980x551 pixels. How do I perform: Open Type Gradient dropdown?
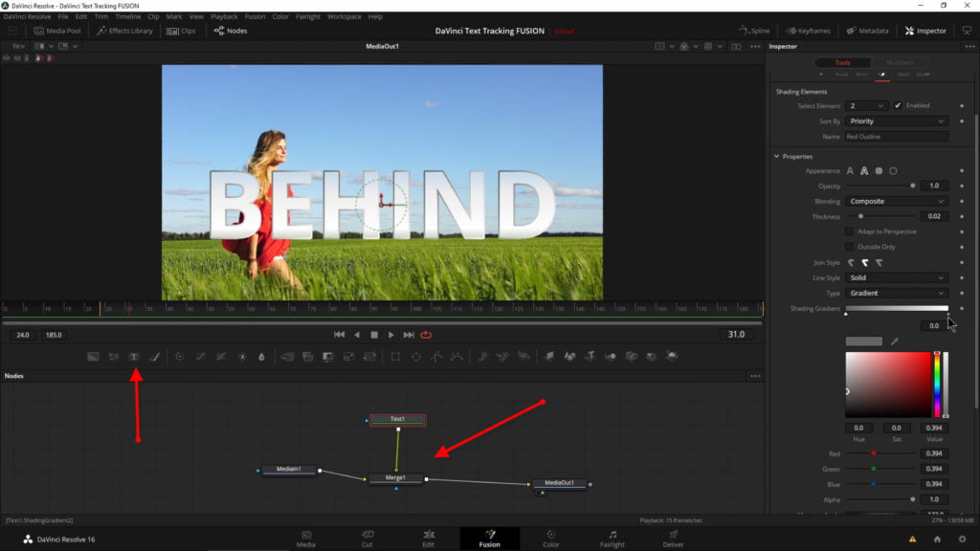pos(896,293)
